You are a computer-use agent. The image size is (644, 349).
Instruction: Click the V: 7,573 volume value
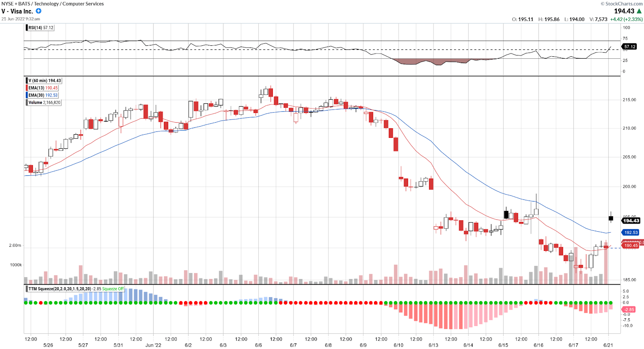pyautogui.click(x=598, y=19)
